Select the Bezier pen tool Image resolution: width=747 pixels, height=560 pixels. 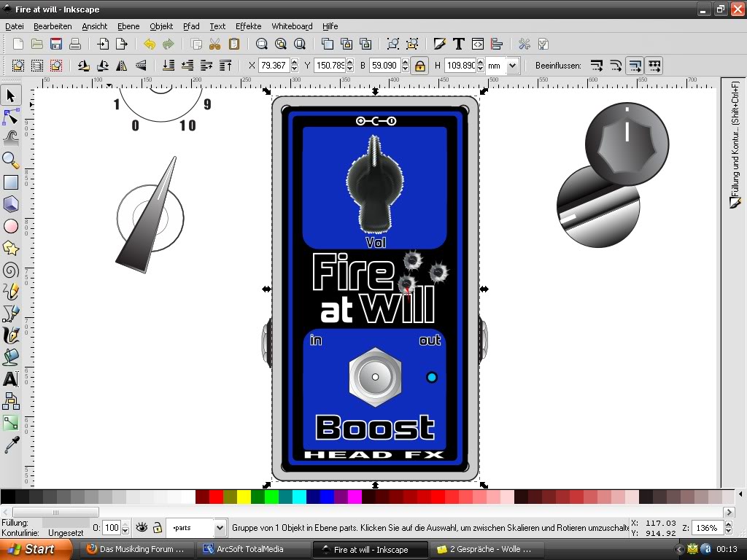point(10,314)
